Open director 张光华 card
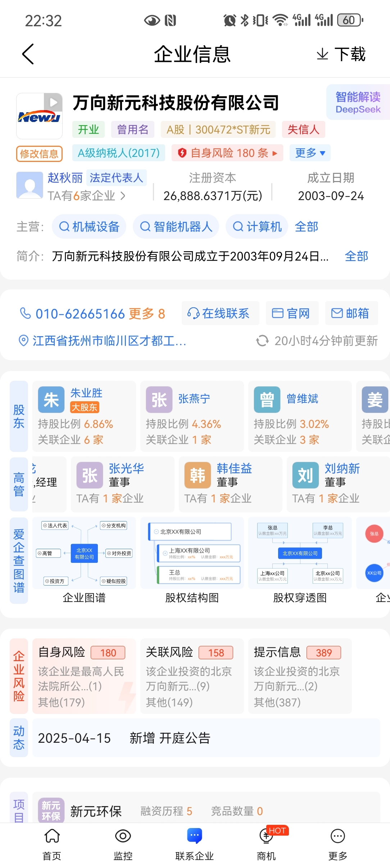Screen dimensions: 390x868 point(122,484)
